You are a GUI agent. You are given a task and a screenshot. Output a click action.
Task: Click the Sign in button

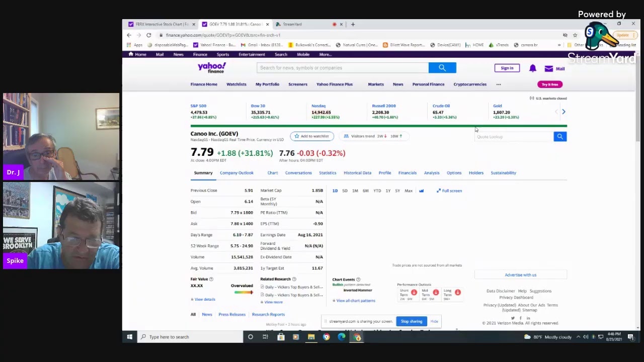(x=507, y=68)
